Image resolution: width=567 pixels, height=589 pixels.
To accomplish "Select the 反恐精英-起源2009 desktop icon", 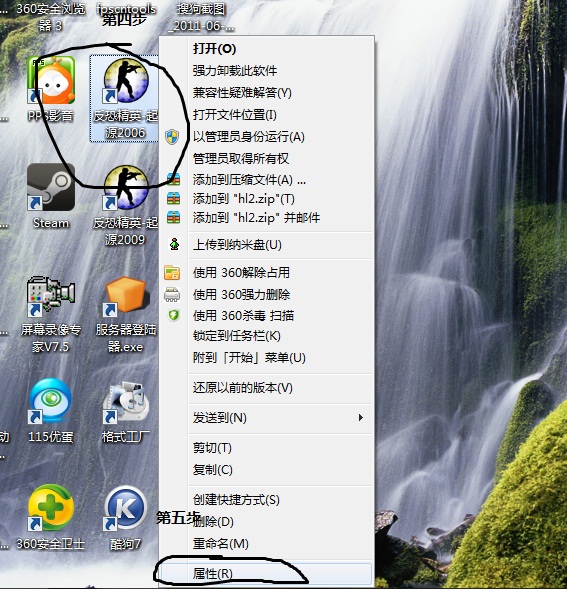I will 125,187.
